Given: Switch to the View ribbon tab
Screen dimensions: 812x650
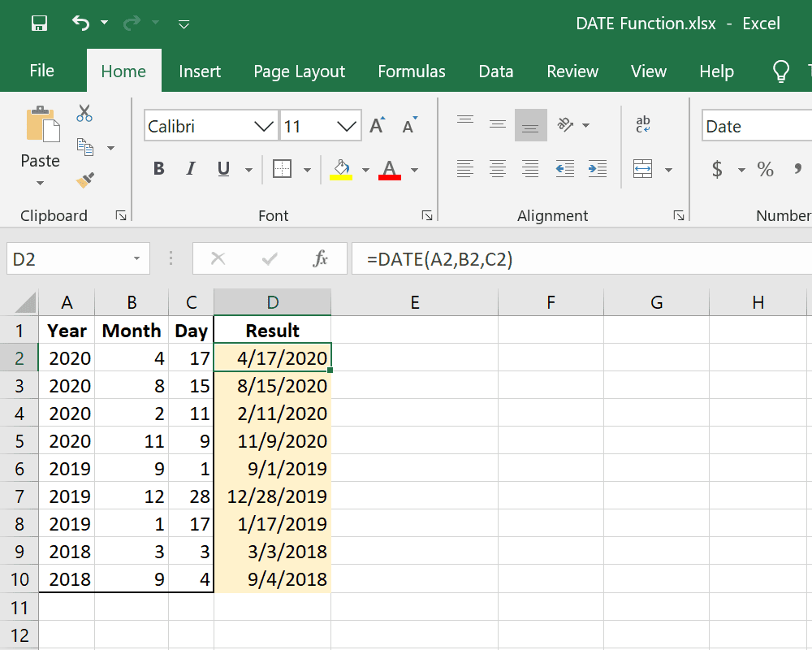Looking at the screenshot, I should pyautogui.click(x=649, y=71).
